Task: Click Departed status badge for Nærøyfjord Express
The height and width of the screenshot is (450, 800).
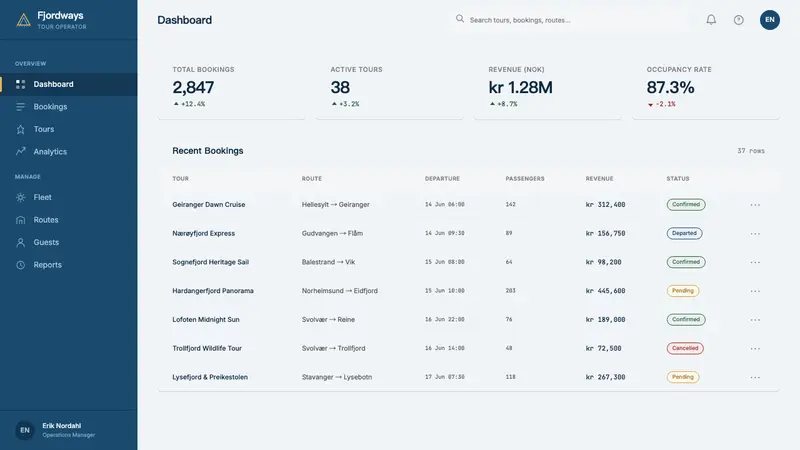Action: (x=684, y=233)
